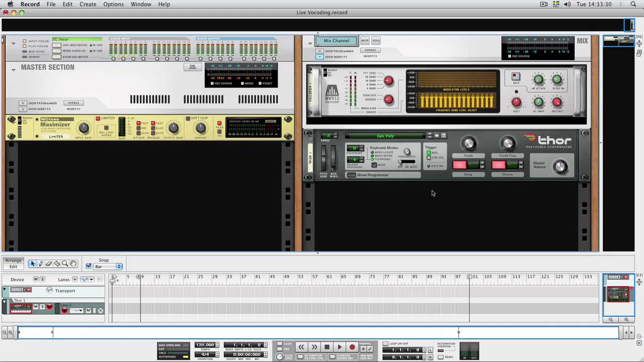This screenshot has width=644, height=362.
Task: Click the Thor Master Volume knob
Action: click(x=560, y=166)
